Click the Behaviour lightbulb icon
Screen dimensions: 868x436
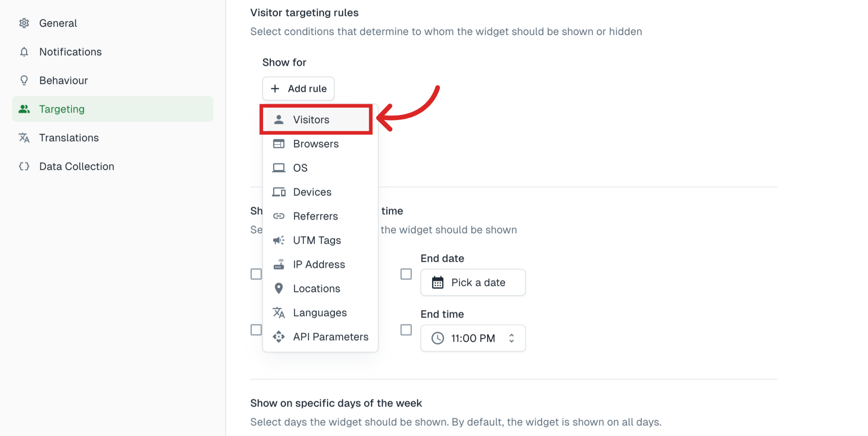(24, 80)
